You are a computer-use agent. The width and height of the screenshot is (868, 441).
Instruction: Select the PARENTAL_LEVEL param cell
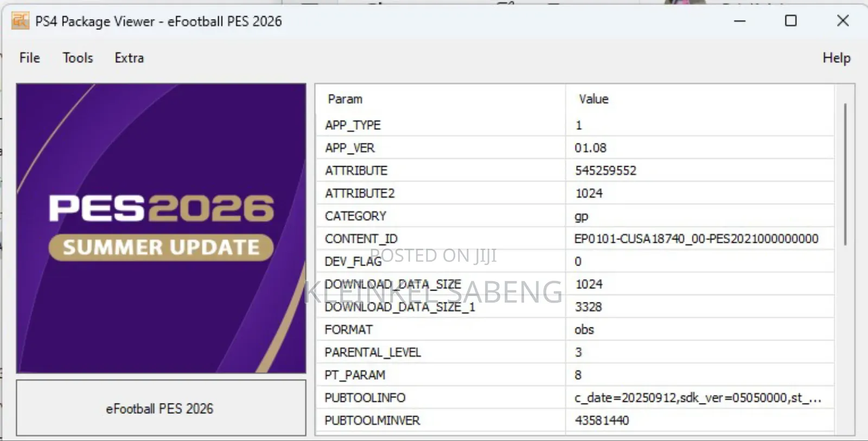click(441, 352)
